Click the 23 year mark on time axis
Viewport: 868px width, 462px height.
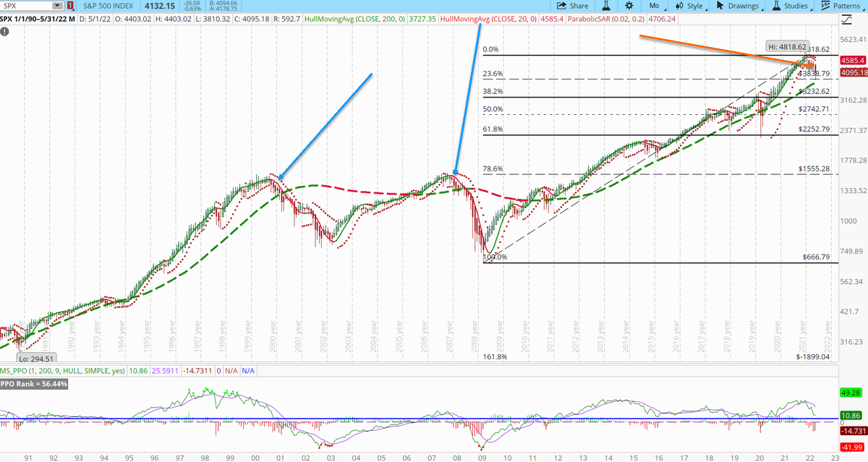point(835,457)
